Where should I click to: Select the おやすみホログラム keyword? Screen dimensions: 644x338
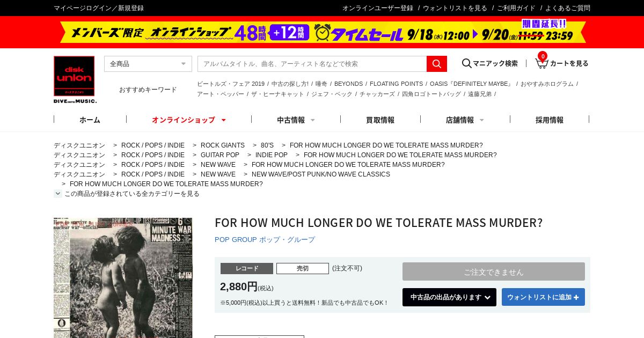coord(547,84)
